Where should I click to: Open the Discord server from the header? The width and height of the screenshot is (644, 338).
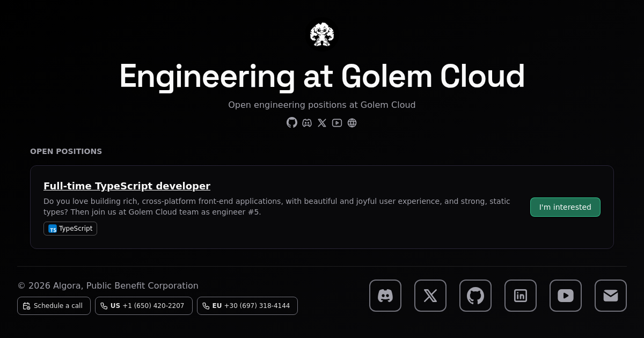tap(307, 123)
